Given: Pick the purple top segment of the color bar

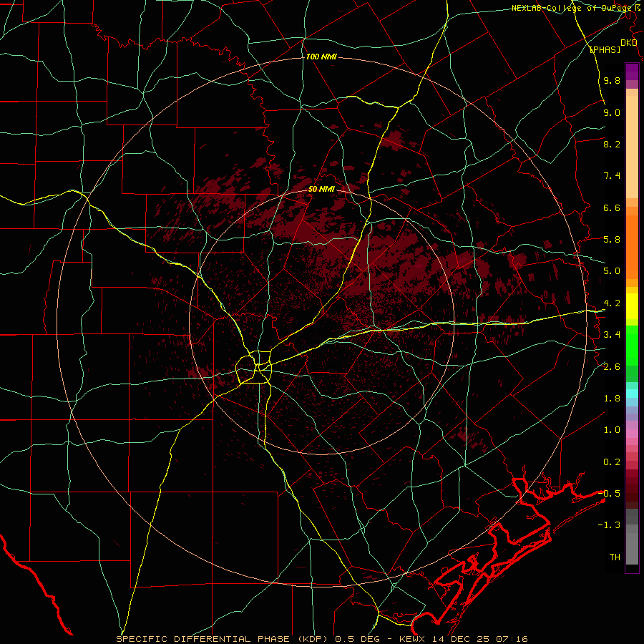Looking at the screenshot, I should (x=632, y=72).
